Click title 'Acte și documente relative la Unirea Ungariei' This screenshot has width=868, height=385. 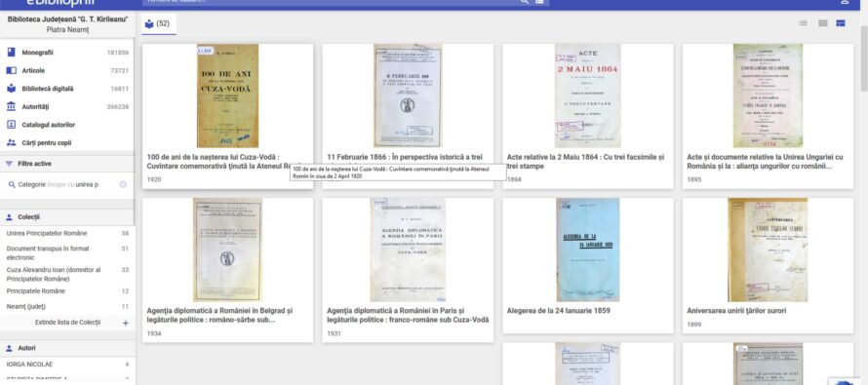point(765,162)
